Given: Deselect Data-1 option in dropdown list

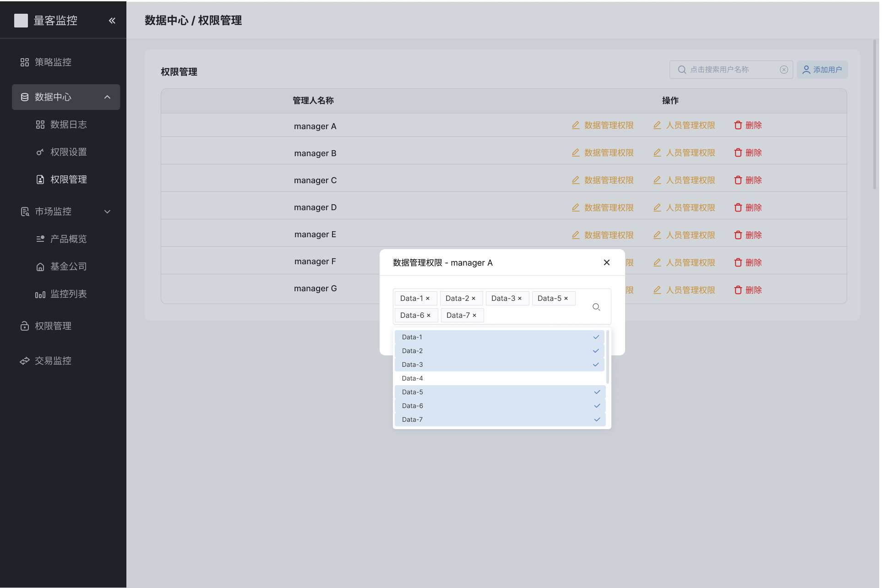Looking at the screenshot, I should tap(499, 337).
